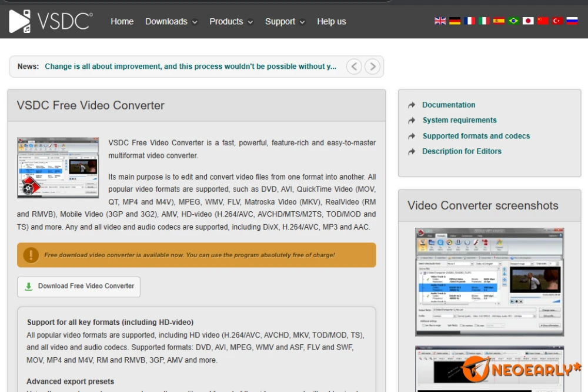Click the 'News:' label
This screenshot has width=588, height=392.
click(x=28, y=67)
